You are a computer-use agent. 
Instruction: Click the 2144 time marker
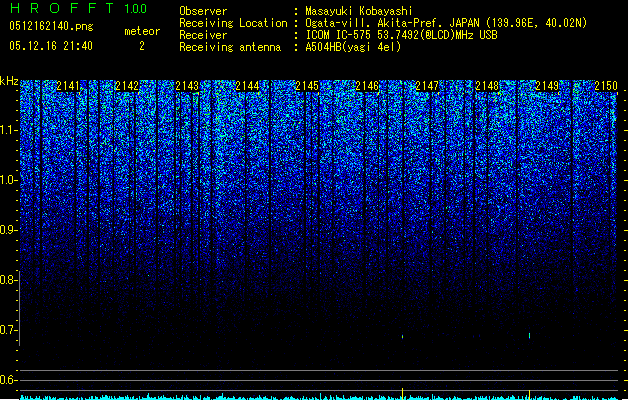pos(248,86)
